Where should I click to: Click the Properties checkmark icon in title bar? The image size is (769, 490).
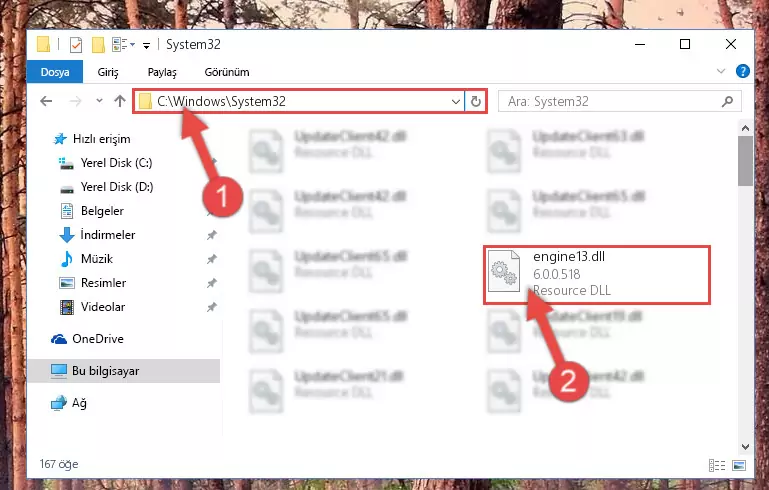tap(76, 45)
